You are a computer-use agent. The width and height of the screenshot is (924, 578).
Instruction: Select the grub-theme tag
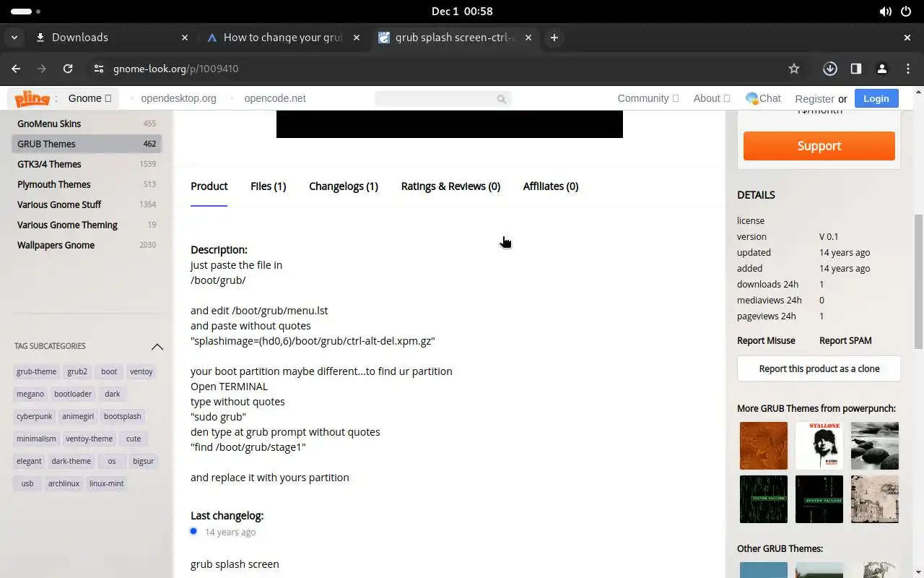36,371
